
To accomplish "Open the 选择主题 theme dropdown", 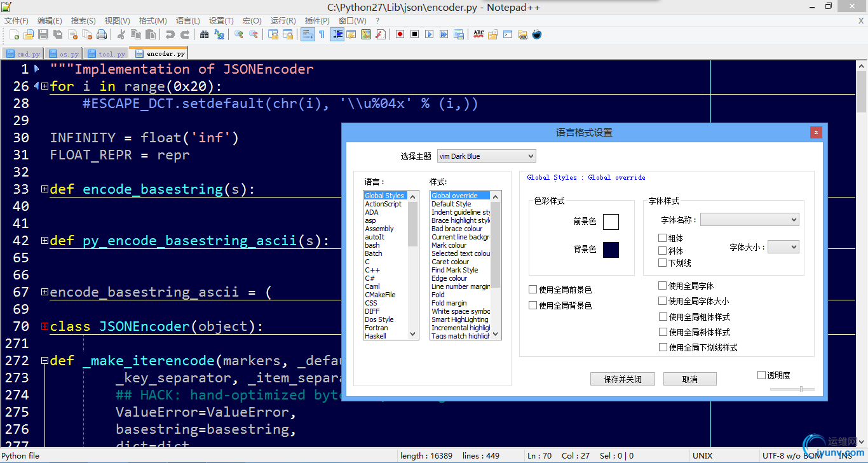I will click(487, 156).
